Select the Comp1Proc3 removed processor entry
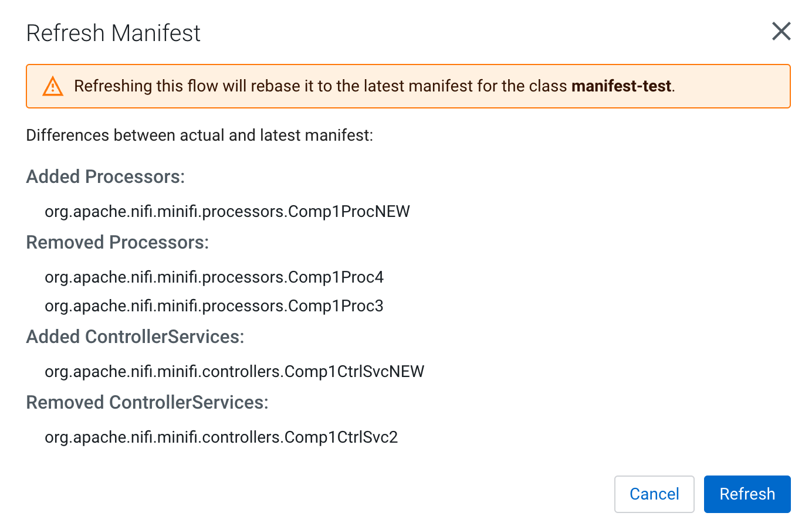The width and height of the screenshot is (812, 523). coord(214,305)
